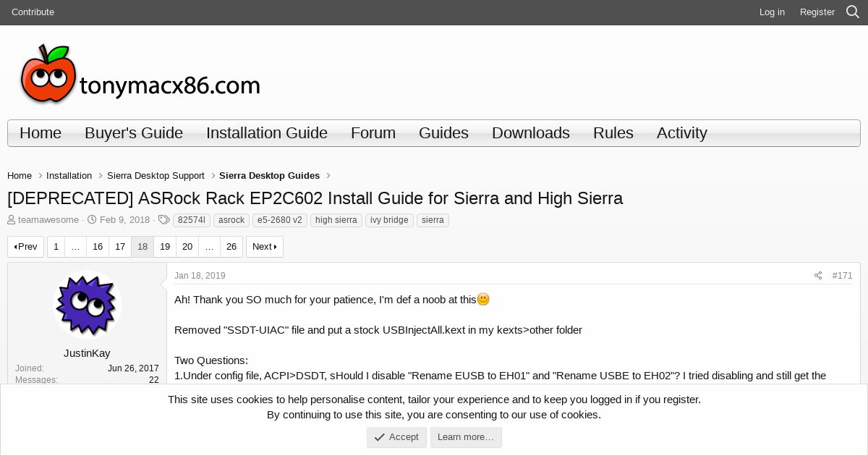Image resolution: width=868 pixels, height=456 pixels.
Task: Open author teamawesome's profile link
Action: [48, 220]
